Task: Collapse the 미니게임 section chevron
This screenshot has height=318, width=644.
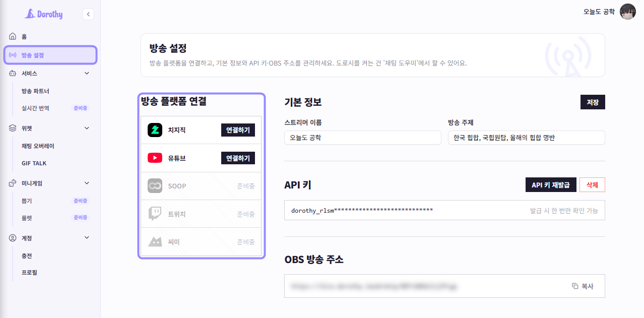Action: tap(87, 183)
